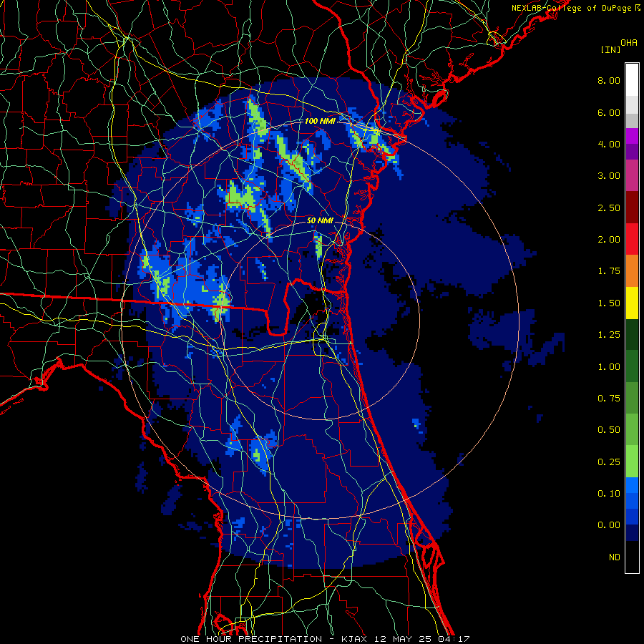Click the 6.00 legend value
Screen dimensions: 644x644
pyautogui.click(x=609, y=112)
